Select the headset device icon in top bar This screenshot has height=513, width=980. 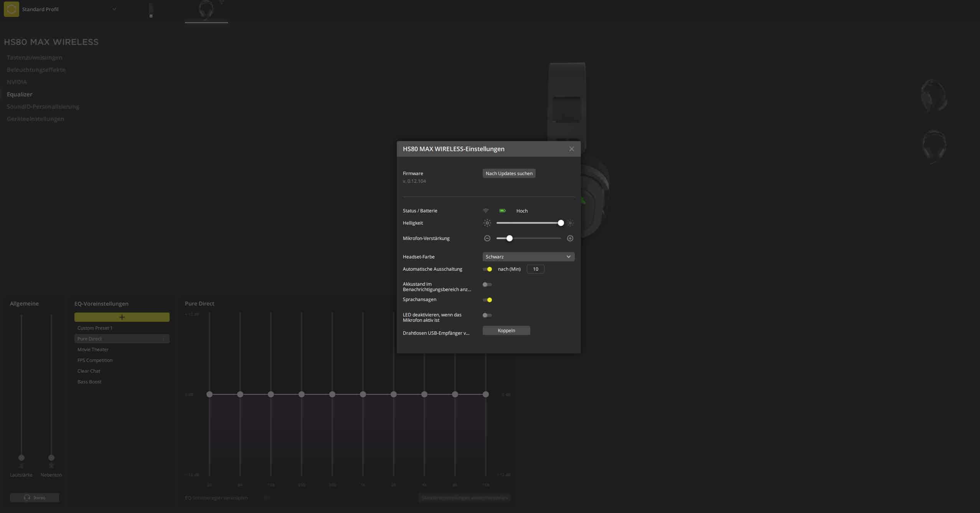click(x=206, y=10)
